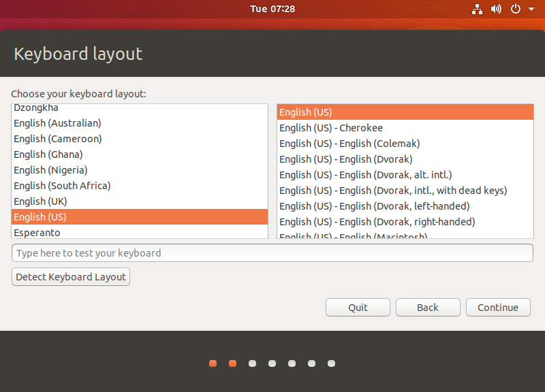The image size is (545, 392).
Task: Choose English (Dvorak, left-handed) variant
Action: coord(405,206)
